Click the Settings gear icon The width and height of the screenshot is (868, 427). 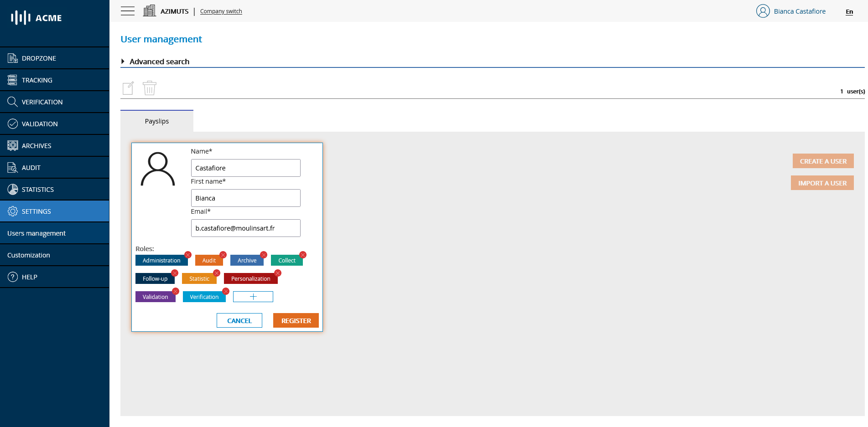point(12,211)
